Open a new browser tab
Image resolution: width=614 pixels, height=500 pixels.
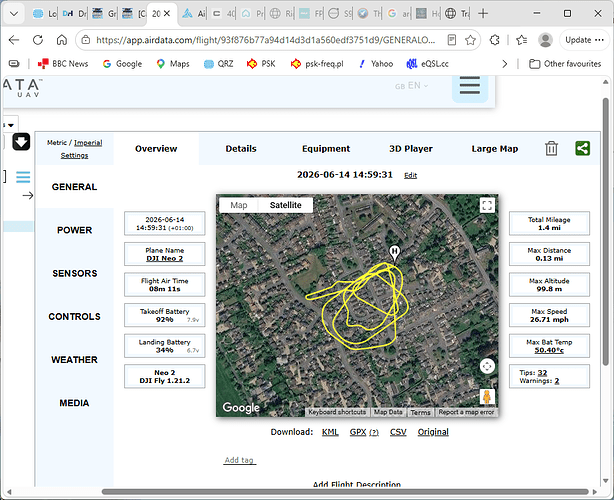(x=483, y=14)
